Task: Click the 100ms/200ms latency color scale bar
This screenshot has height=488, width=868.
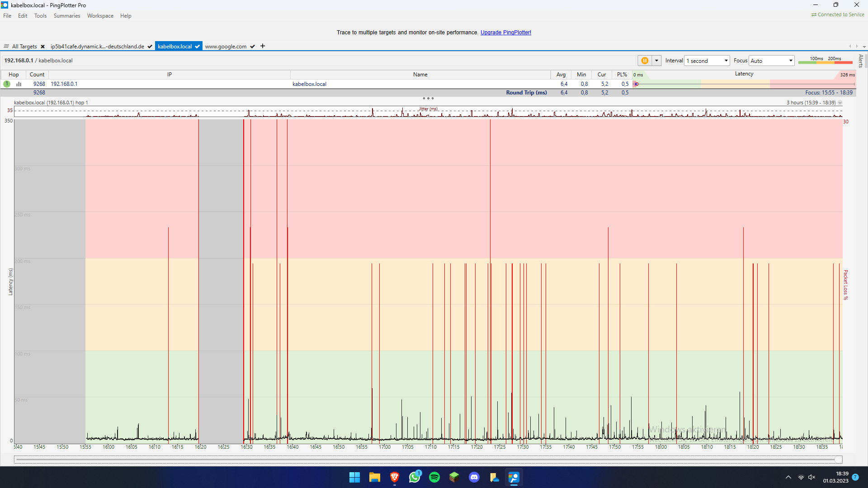Action: [825, 61]
